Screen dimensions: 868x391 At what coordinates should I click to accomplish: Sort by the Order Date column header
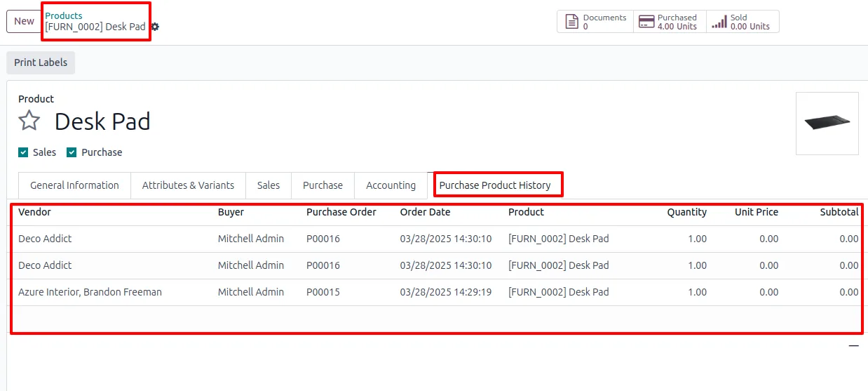(x=426, y=212)
